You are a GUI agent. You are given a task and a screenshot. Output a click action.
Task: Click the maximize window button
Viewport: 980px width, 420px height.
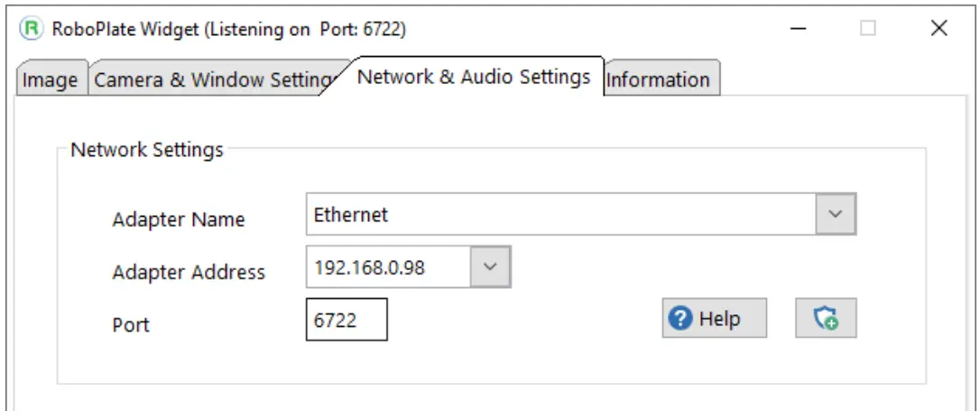tap(868, 29)
